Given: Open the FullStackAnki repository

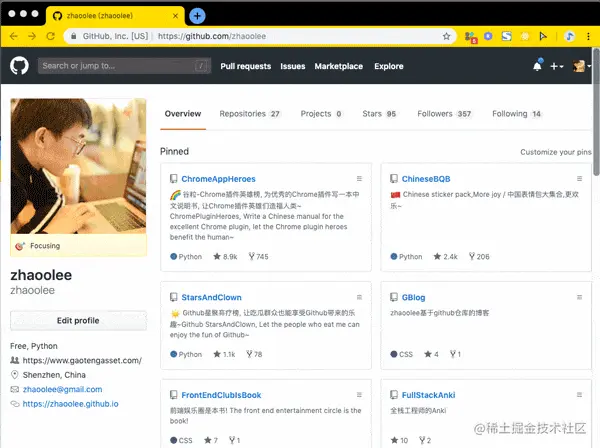Looking at the screenshot, I should tap(429, 395).
